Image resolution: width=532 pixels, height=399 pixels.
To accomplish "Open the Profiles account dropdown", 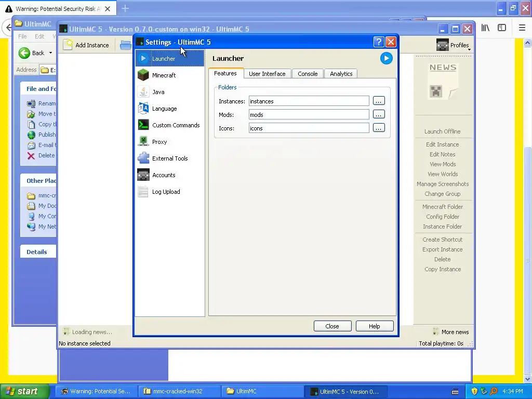I will [x=454, y=45].
